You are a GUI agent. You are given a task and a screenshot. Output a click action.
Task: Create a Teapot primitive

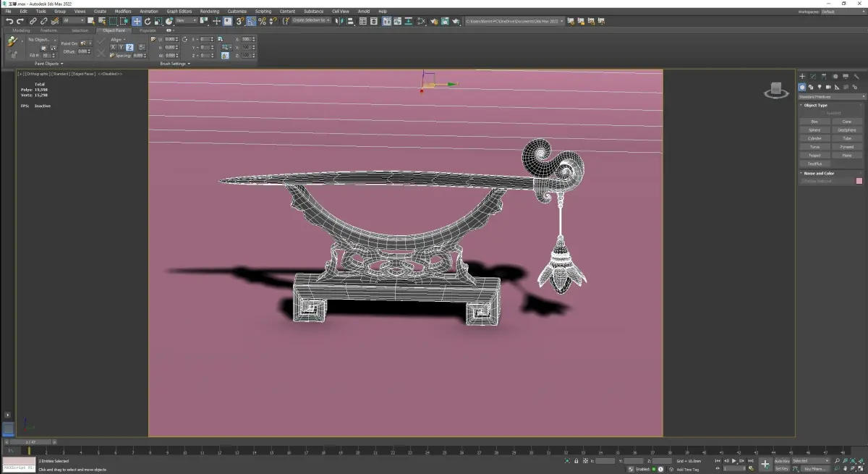(x=814, y=156)
